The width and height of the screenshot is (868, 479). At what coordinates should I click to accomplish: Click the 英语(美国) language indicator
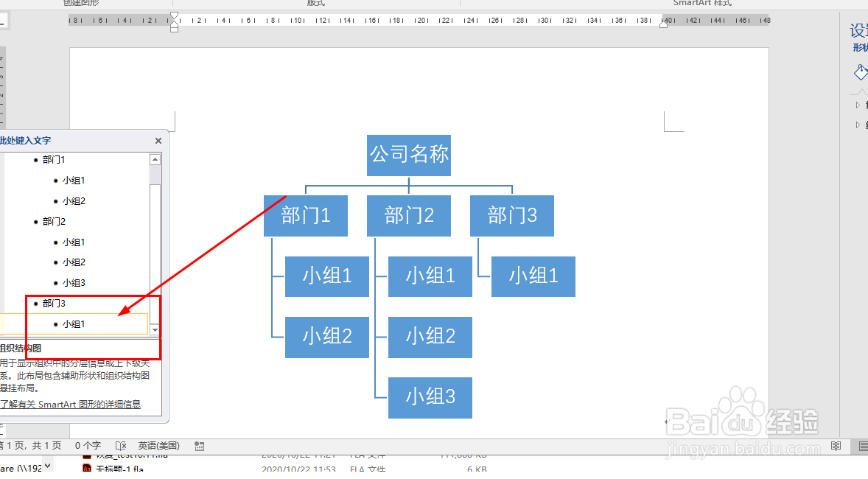pos(159,446)
